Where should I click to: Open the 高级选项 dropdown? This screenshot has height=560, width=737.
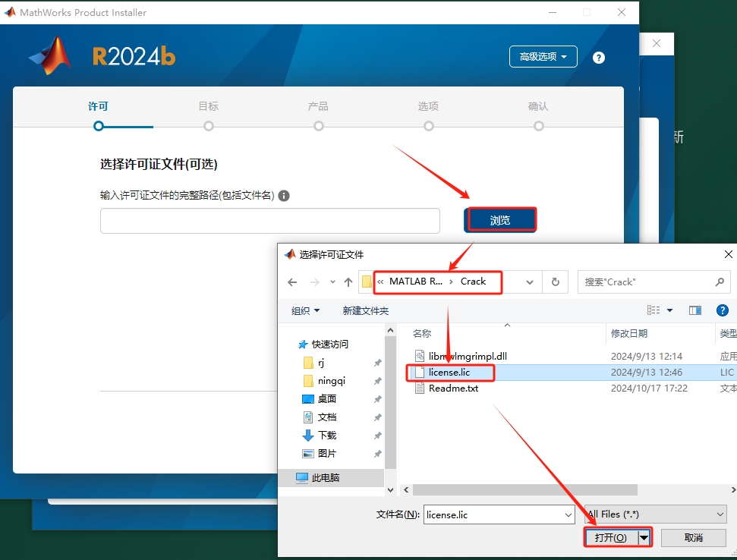tap(543, 57)
